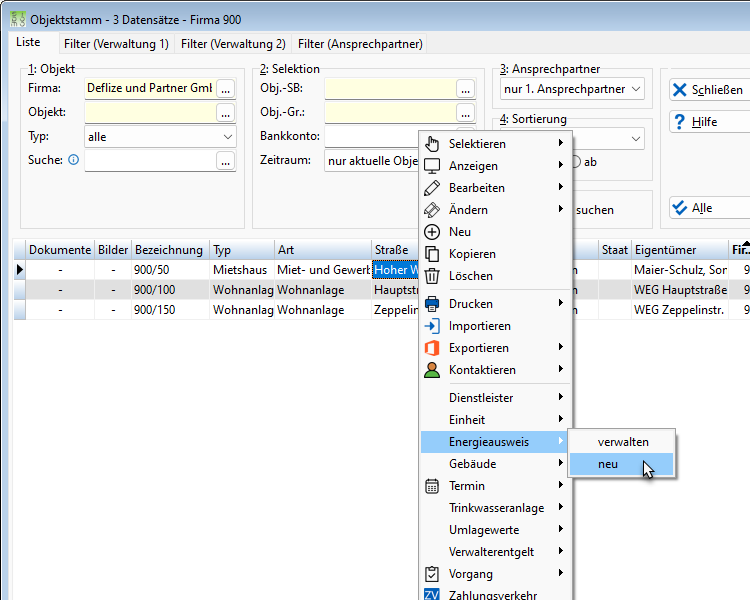The image size is (750, 600).
Task: Click the Schließen button
Action: pyautogui.click(x=710, y=90)
